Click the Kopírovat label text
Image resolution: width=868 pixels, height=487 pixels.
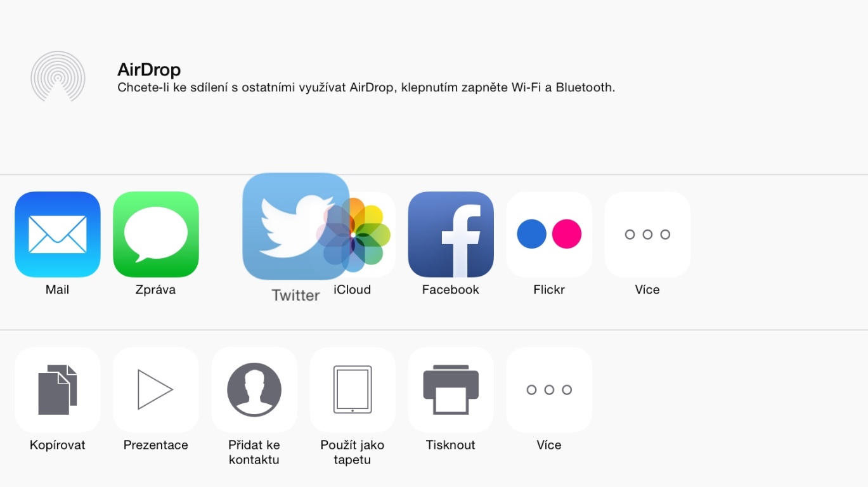(58, 445)
